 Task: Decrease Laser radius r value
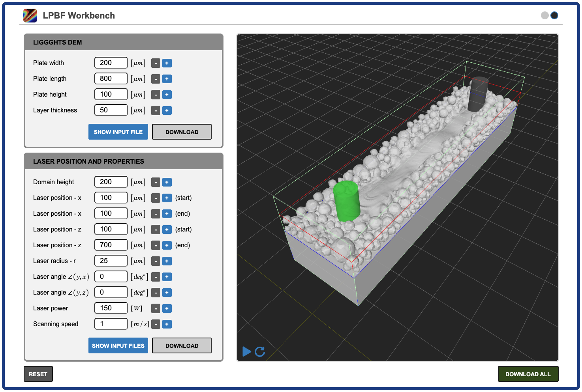156,261
